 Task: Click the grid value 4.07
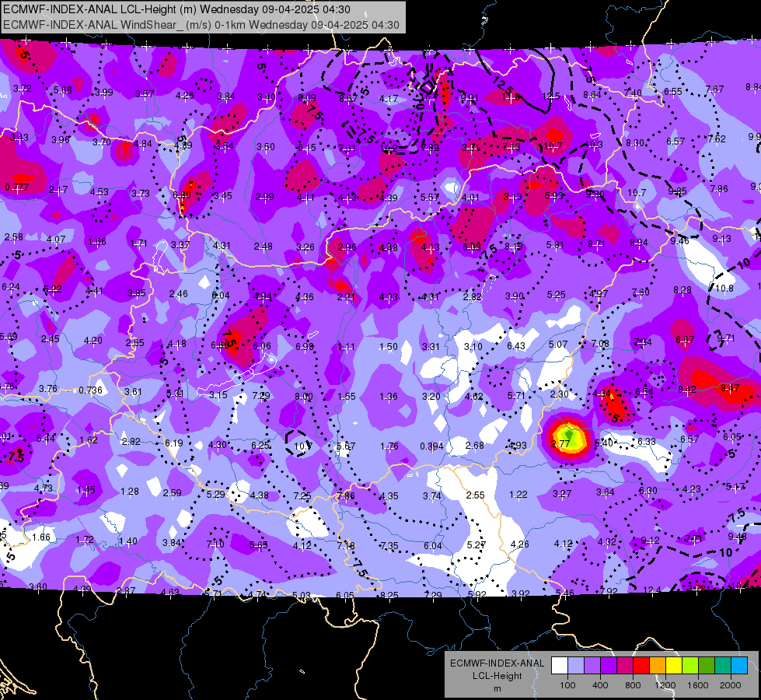[x=56, y=239]
